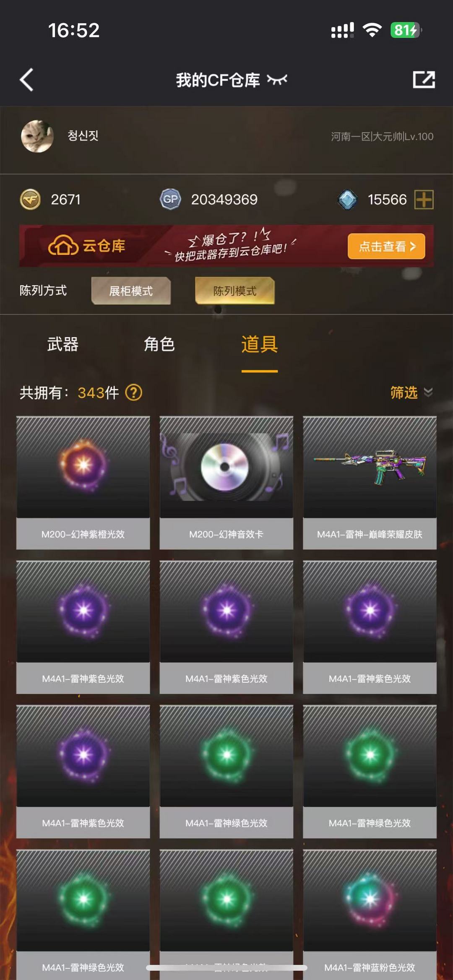Switch to the 武器 tab
Screen dimensions: 453x980
click(62, 344)
